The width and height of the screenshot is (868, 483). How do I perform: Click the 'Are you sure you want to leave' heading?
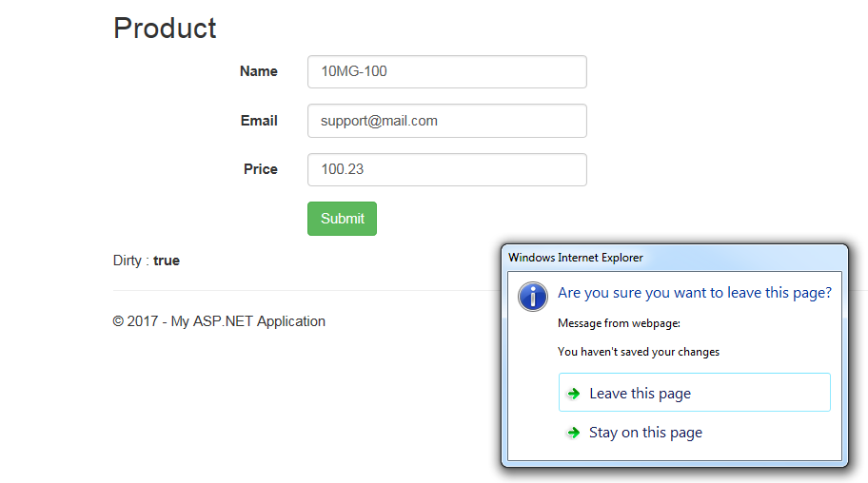coord(694,293)
